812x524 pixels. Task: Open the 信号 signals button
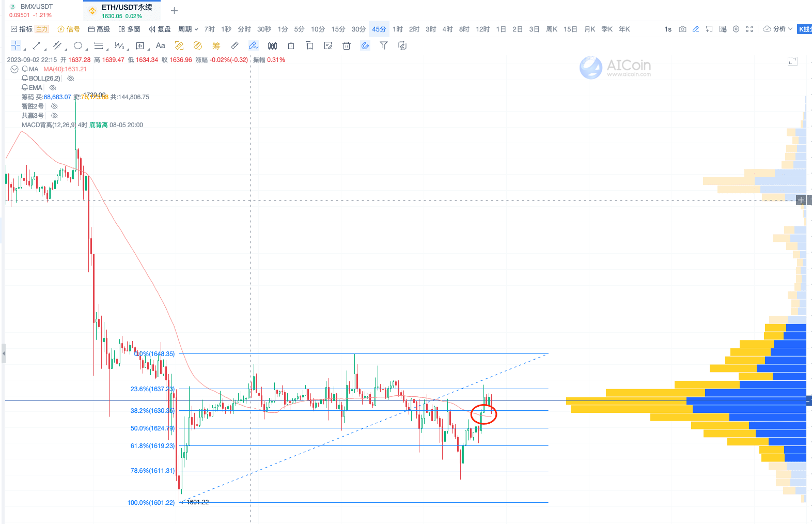point(69,29)
